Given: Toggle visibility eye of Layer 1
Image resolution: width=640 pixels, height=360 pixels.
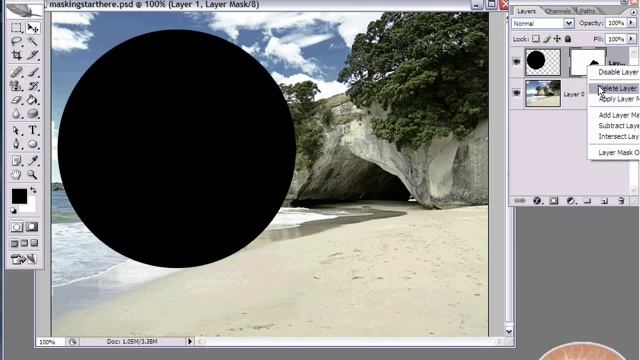Looking at the screenshot, I should tap(516, 62).
